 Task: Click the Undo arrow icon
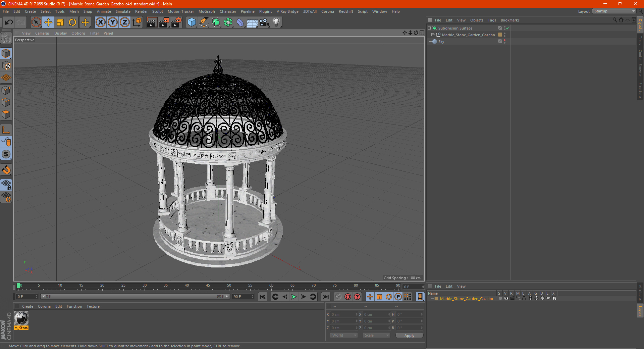coord(9,22)
